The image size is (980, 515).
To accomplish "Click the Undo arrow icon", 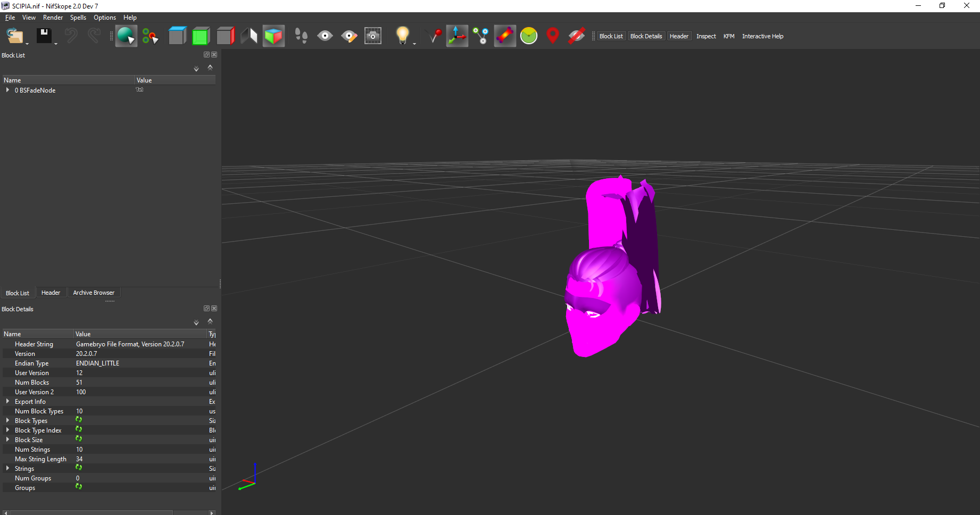I will pyautogui.click(x=71, y=36).
